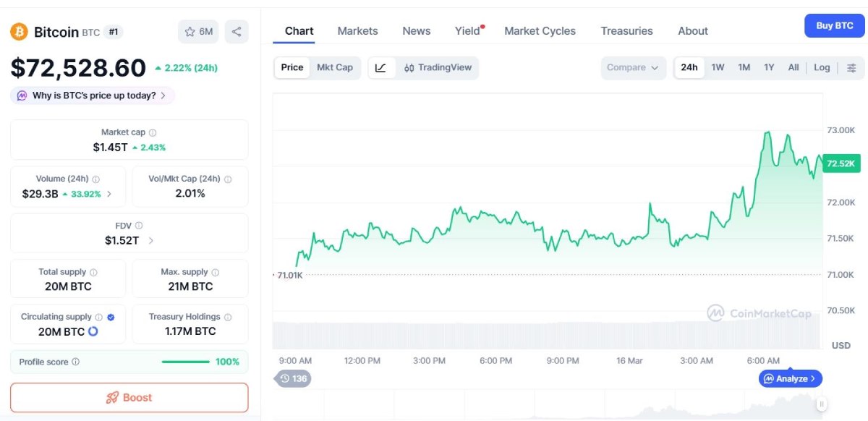Click the Buy BTC button
The width and height of the screenshot is (868, 421).
pos(834,26)
